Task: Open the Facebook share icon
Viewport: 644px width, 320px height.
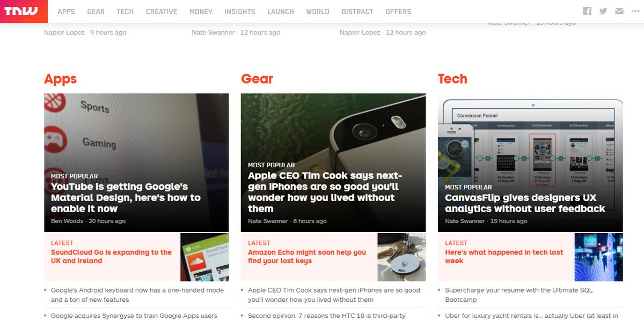Action: tap(587, 11)
